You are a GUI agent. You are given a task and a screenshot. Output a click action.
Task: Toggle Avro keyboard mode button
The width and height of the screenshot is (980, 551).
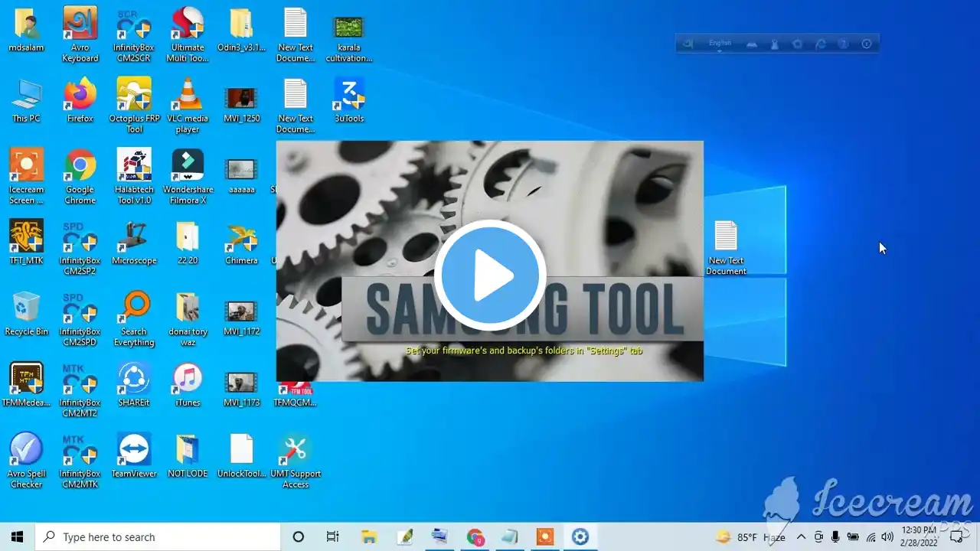[x=688, y=44]
